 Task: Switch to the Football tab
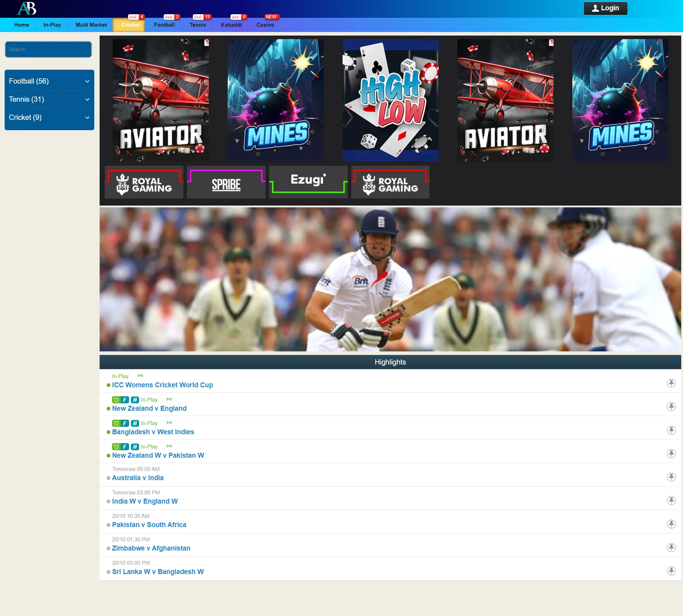(x=164, y=25)
